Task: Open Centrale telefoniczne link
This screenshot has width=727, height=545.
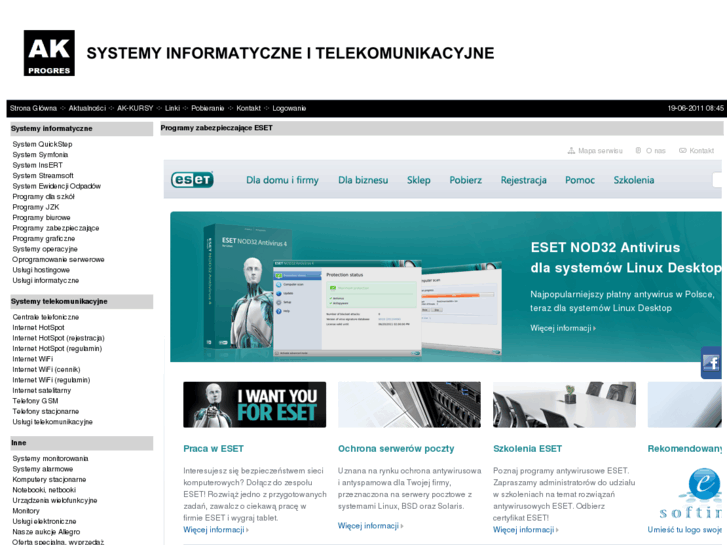Action: (46, 317)
